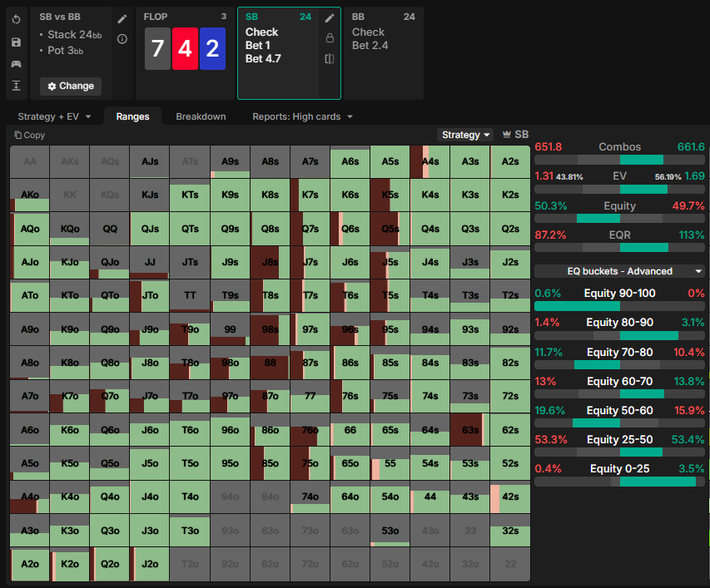Click the reset (circular arrow) icon
The height and width of the screenshot is (588, 710).
pyautogui.click(x=16, y=19)
